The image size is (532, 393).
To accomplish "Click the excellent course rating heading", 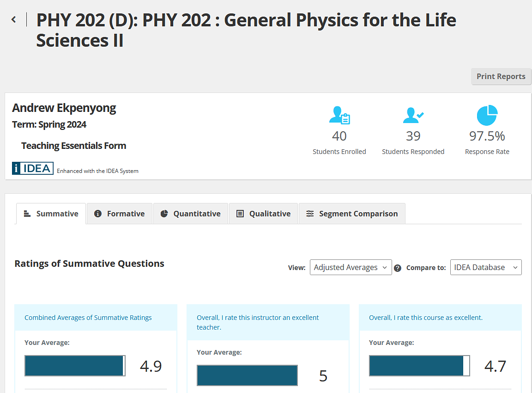I will coord(425,318).
